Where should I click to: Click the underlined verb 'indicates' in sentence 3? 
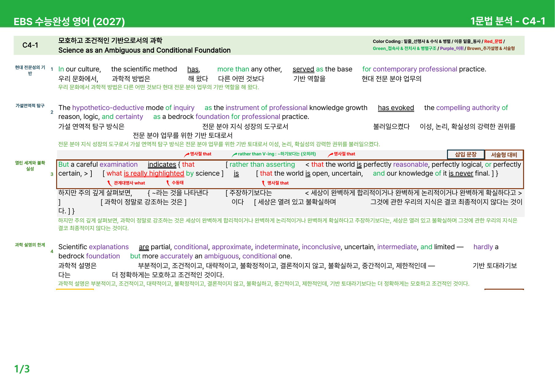[x=162, y=165]
